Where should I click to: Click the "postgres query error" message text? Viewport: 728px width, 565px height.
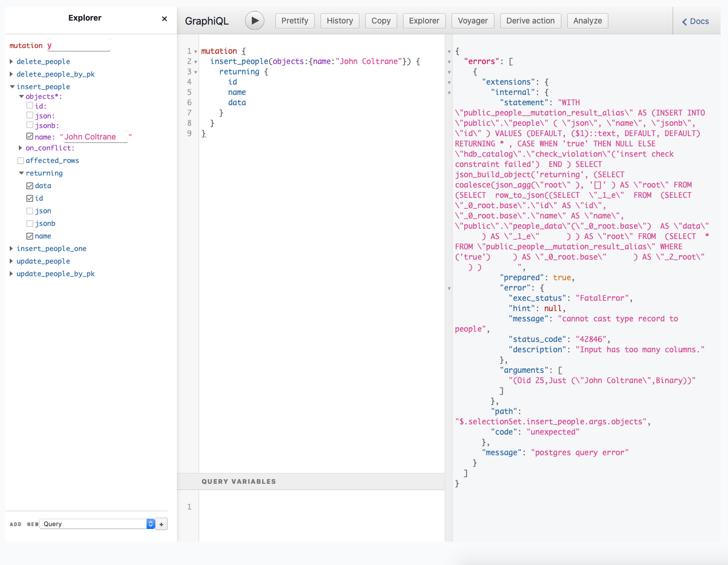point(580,452)
